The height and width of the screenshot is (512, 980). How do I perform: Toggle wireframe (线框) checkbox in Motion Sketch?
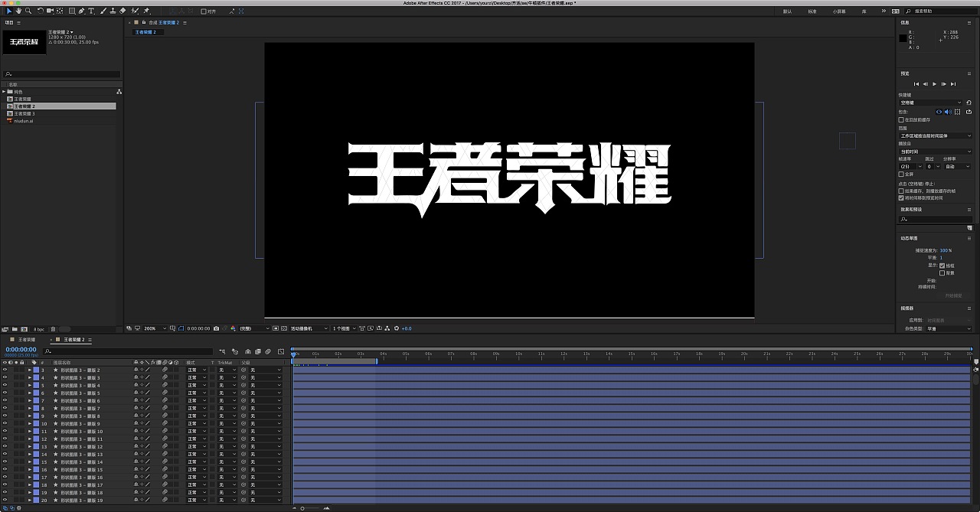pos(942,266)
